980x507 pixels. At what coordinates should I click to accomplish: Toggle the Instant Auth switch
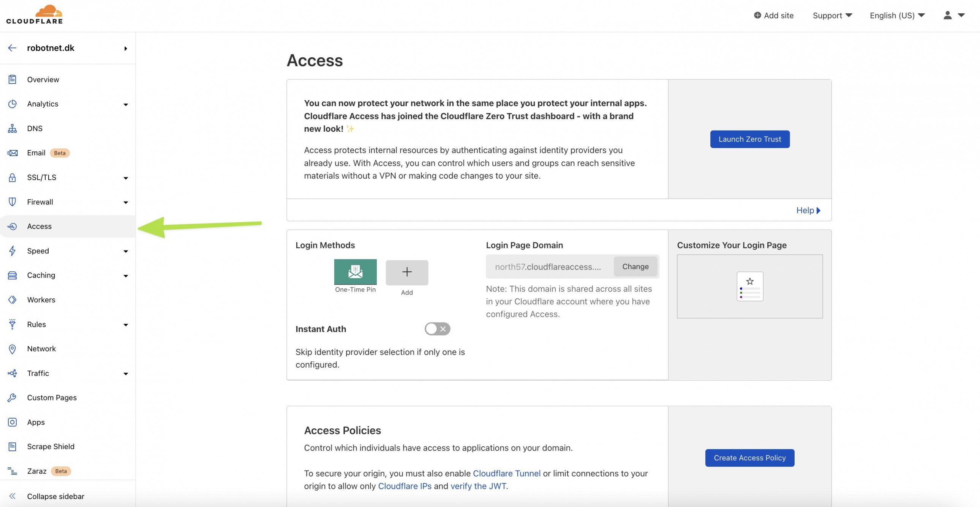point(437,329)
